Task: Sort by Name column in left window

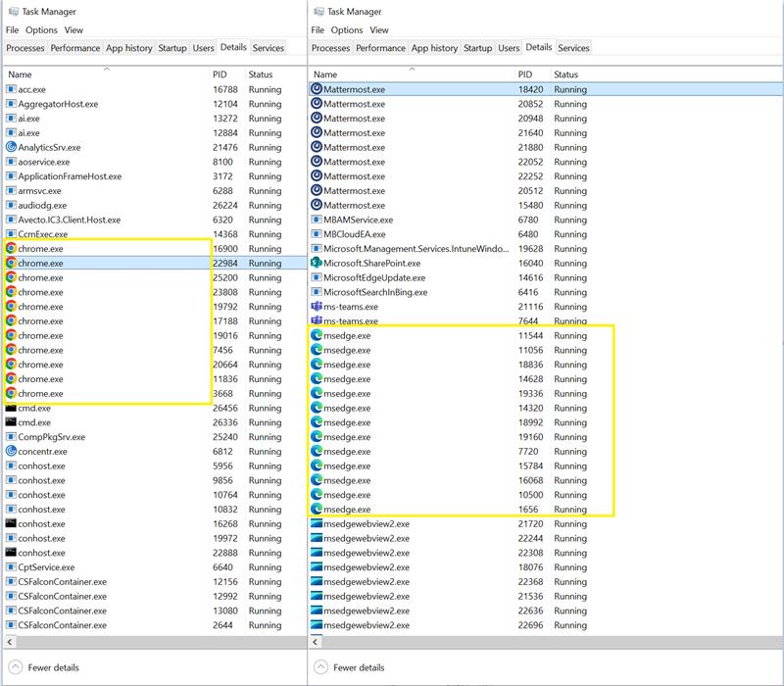Action: 106,74
